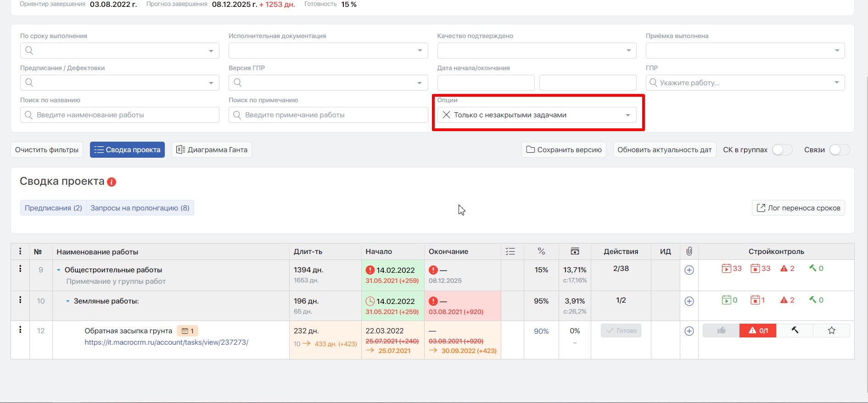Click the thumbs-up icon in row 12
The height and width of the screenshot is (403, 868).
pos(721,331)
